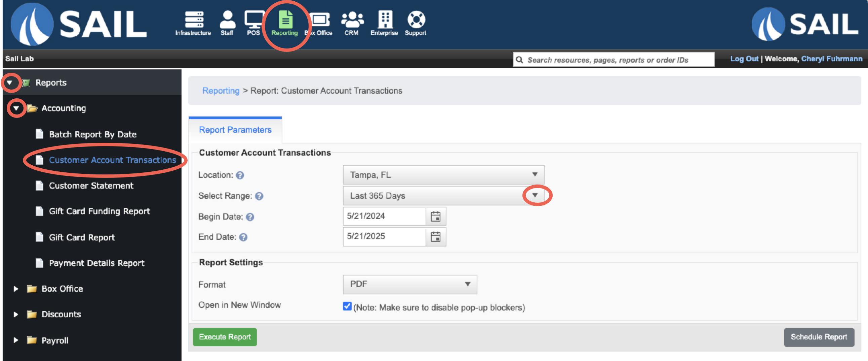This screenshot has width=868, height=361.
Task: Click the Schedule Report button
Action: [x=819, y=337]
